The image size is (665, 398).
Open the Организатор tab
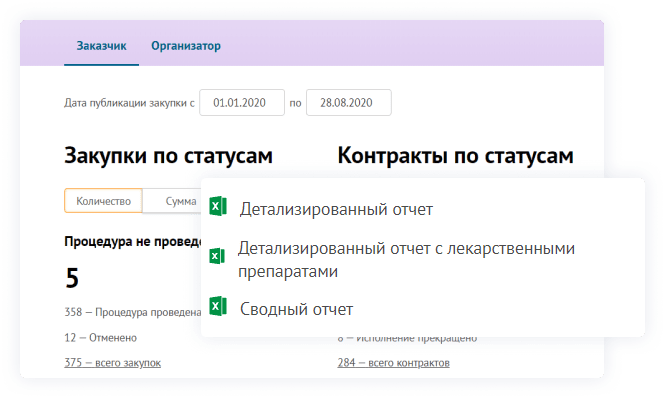[x=186, y=46]
